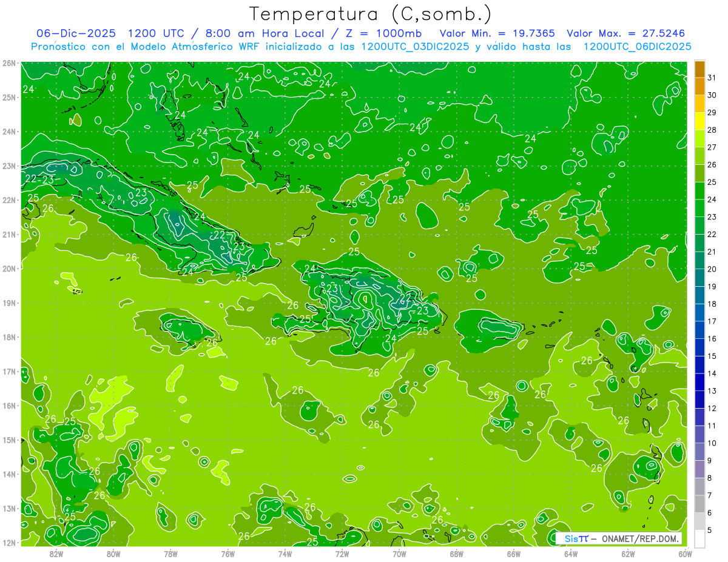Select the 82W longitude label

[56, 554]
